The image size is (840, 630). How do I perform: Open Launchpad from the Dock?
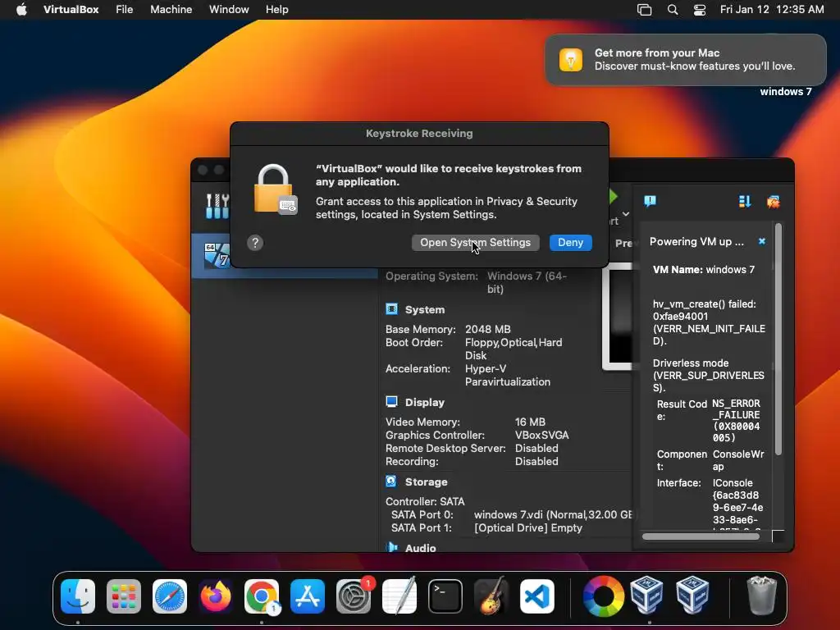click(124, 596)
